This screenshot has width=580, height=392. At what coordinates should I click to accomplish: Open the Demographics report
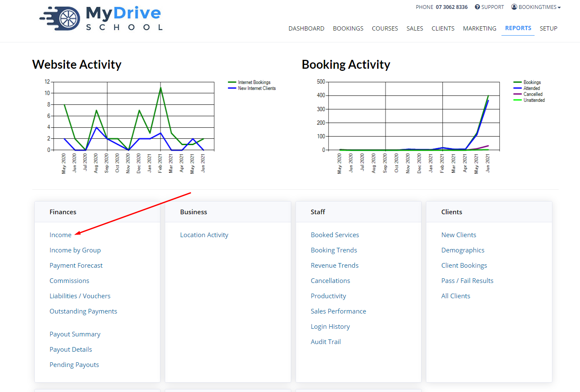(463, 250)
